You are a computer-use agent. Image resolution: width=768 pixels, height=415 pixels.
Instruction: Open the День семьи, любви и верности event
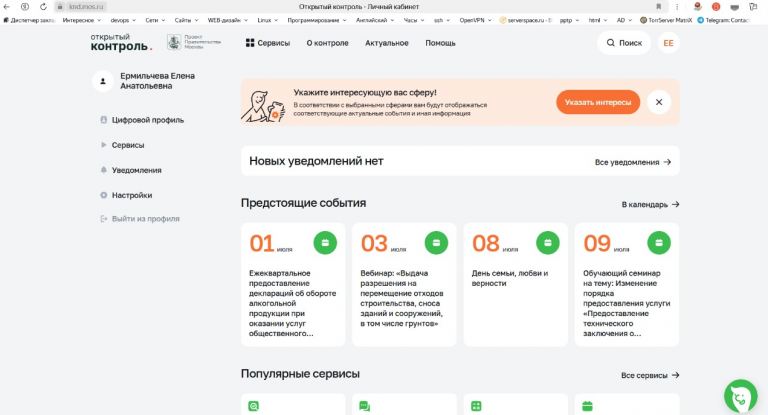click(x=516, y=285)
